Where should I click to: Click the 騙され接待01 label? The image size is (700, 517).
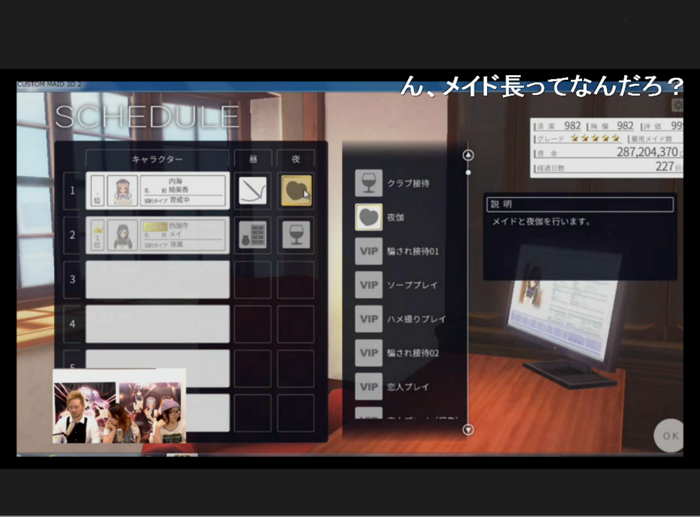[x=413, y=251]
